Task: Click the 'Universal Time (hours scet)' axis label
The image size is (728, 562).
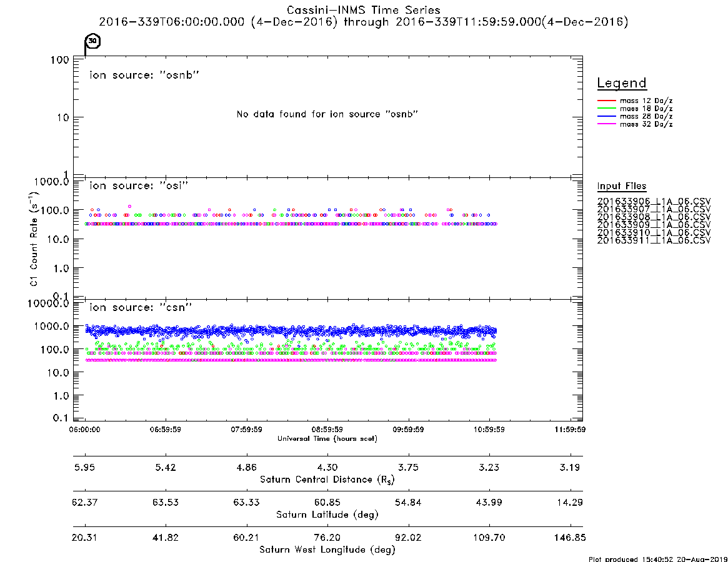Action: coord(327,438)
